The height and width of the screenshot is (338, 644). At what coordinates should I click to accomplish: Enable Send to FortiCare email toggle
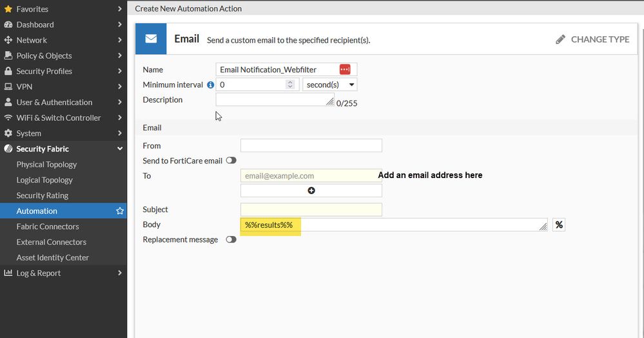click(231, 161)
